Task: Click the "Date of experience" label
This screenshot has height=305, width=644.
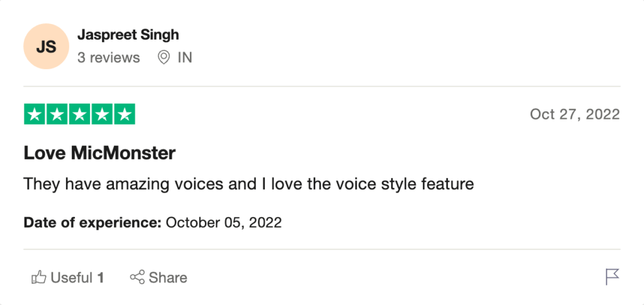Action: tap(92, 223)
